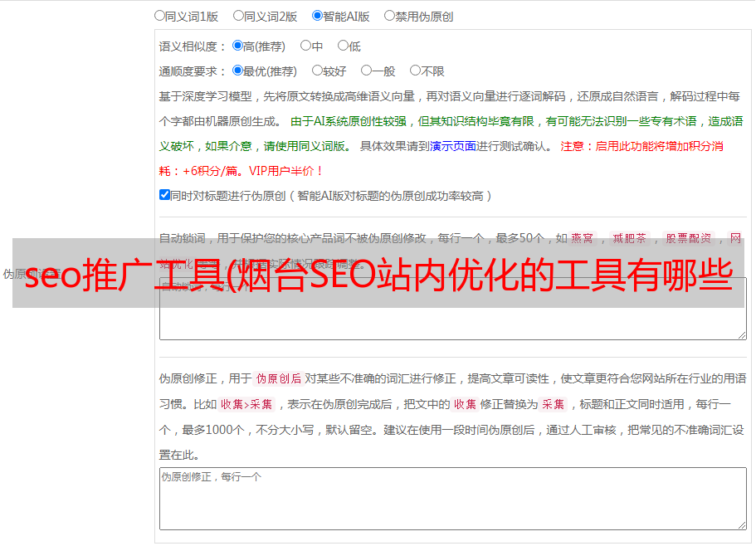The height and width of the screenshot is (546, 756).
Task: Set 通顺度要求 to 不限
Action: [x=415, y=71]
